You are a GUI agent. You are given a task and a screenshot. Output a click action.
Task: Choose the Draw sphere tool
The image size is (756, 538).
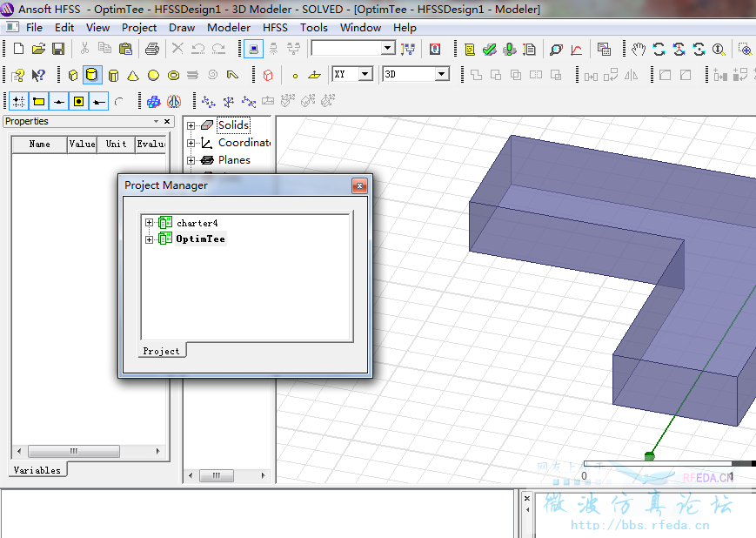click(x=153, y=75)
